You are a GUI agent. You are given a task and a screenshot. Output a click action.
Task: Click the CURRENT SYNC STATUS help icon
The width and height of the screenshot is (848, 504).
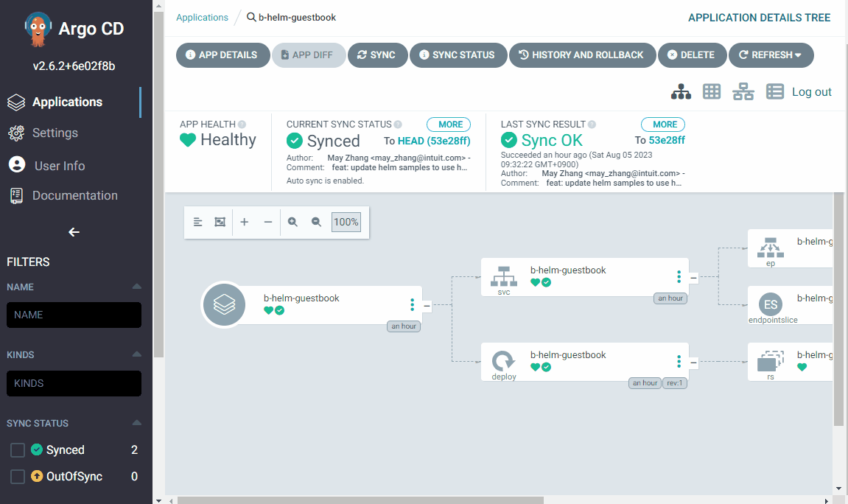[x=398, y=125]
